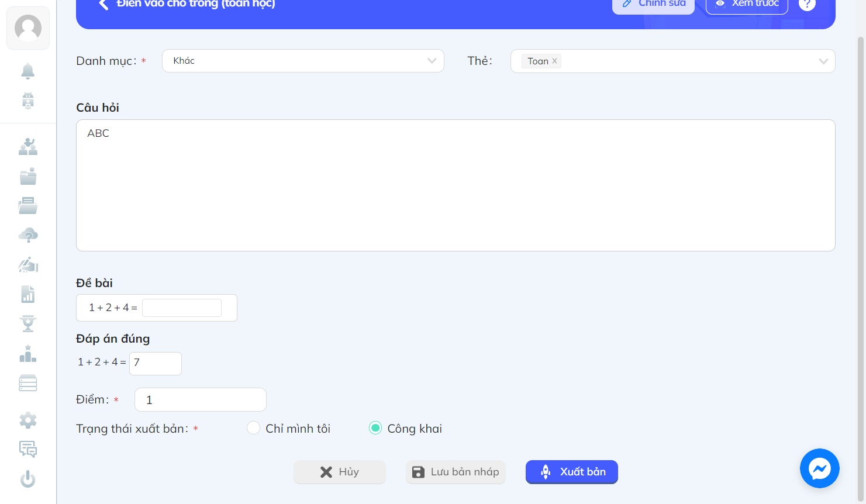Image resolution: width=866 pixels, height=504 pixels.
Task: Click the power logout icon
Action: click(28, 479)
